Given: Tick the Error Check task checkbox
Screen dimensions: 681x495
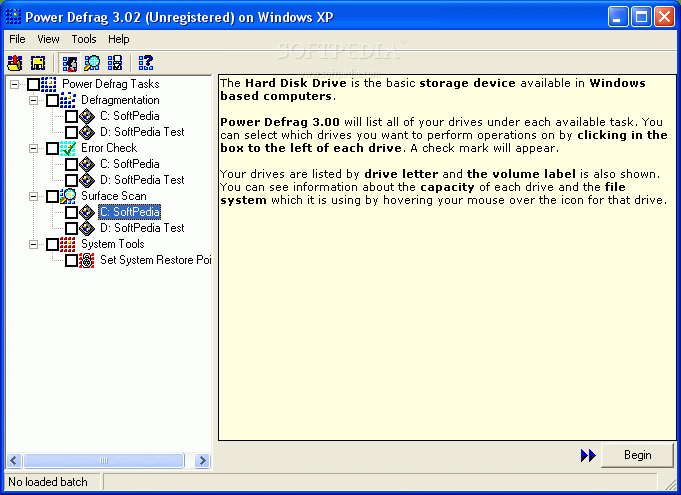Looking at the screenshot, I should [53, 148].
